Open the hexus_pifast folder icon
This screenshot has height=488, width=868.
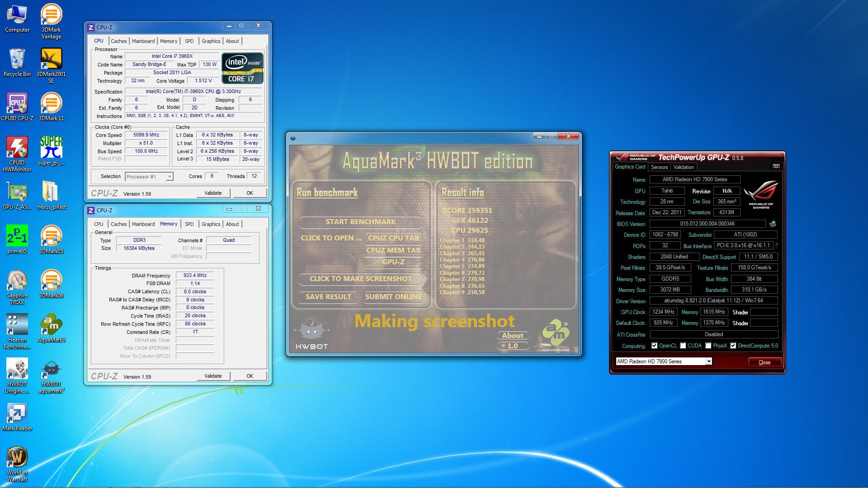(x=51, y=195)
